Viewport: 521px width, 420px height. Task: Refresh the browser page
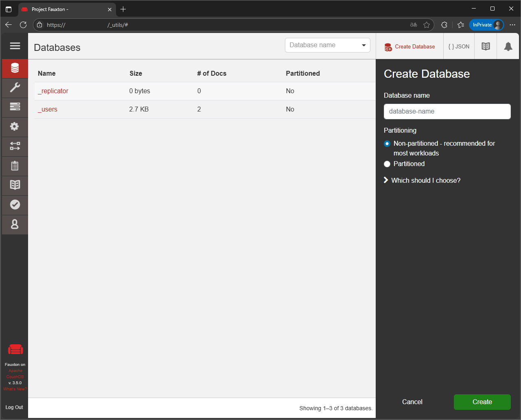pos(23,25)
